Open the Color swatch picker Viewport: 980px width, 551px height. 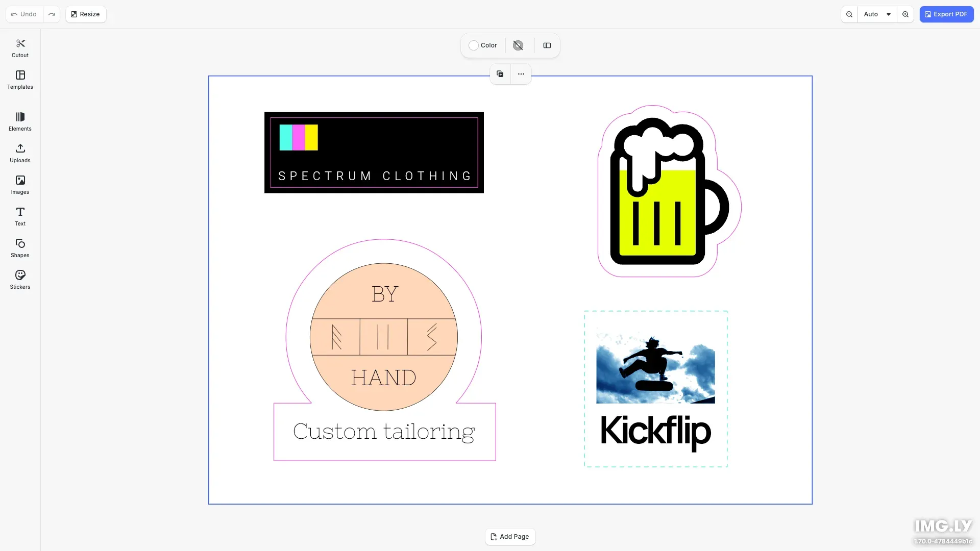tap(474, 45)
